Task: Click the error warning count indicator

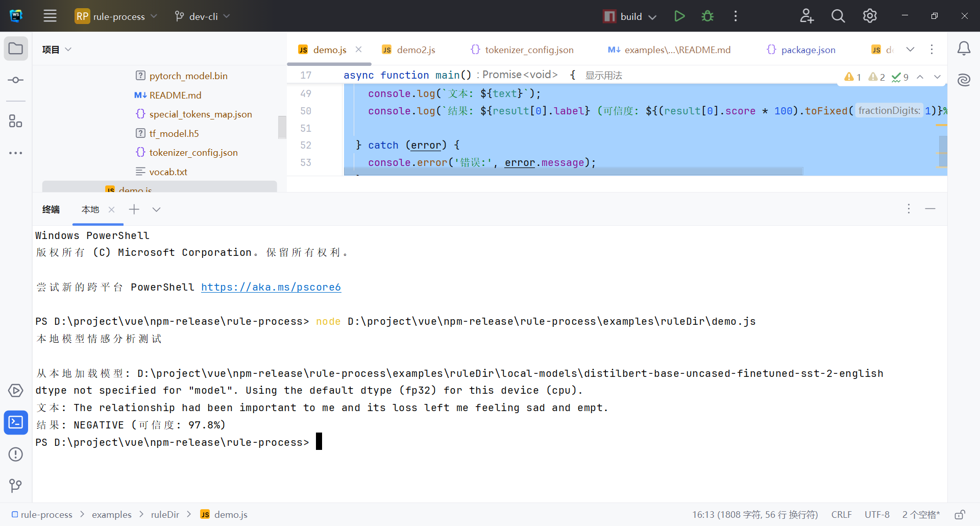Action: tap(852, 77)
